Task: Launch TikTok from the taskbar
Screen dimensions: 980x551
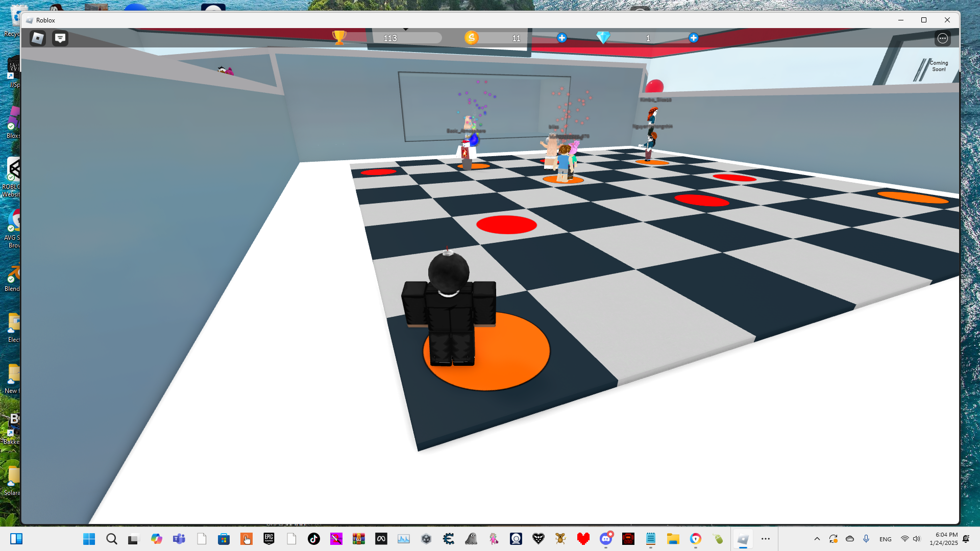Action: click(x=314, y=539)
